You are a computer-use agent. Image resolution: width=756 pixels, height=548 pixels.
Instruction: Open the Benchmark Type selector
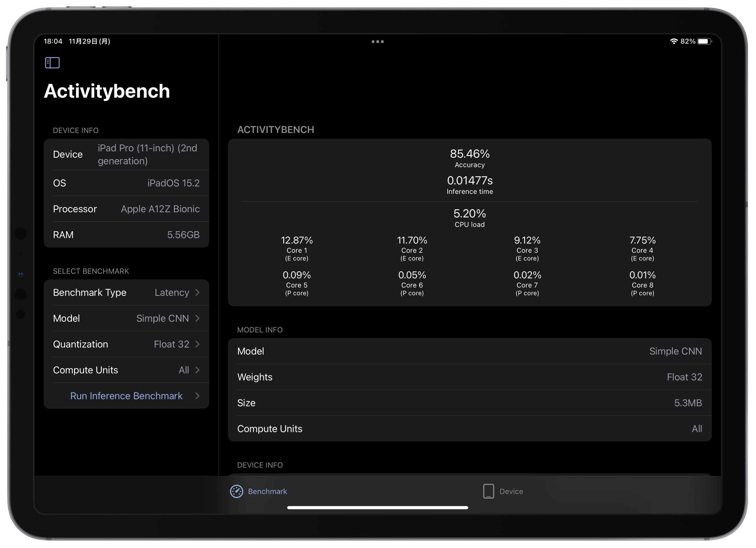click(126, 292)
